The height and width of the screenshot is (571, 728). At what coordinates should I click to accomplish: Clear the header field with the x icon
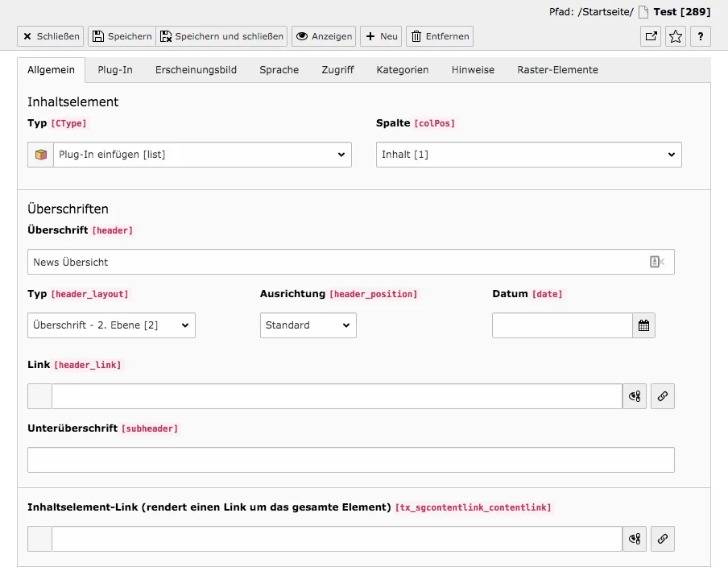[x=656, y=261]
